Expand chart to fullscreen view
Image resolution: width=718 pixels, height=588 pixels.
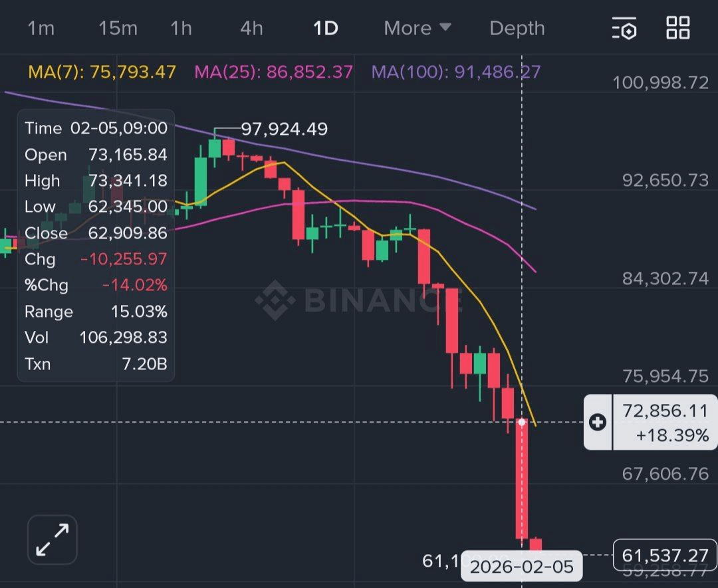[x=53, y=539]
